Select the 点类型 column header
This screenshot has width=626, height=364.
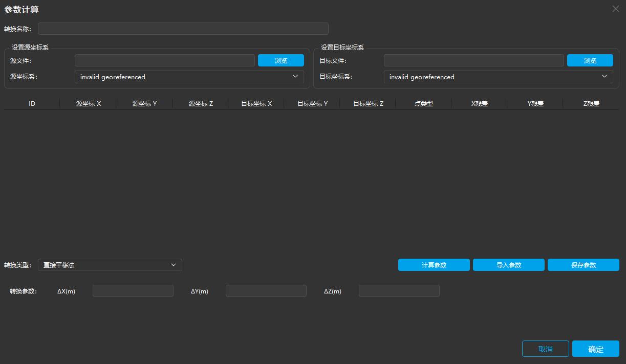(x=424, y=103)
